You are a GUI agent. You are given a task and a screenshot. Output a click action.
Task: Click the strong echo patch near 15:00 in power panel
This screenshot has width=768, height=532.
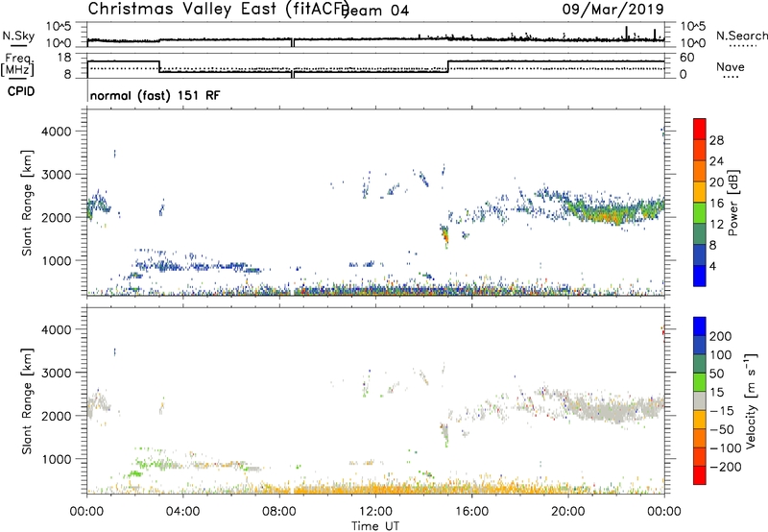pos(444,235)
